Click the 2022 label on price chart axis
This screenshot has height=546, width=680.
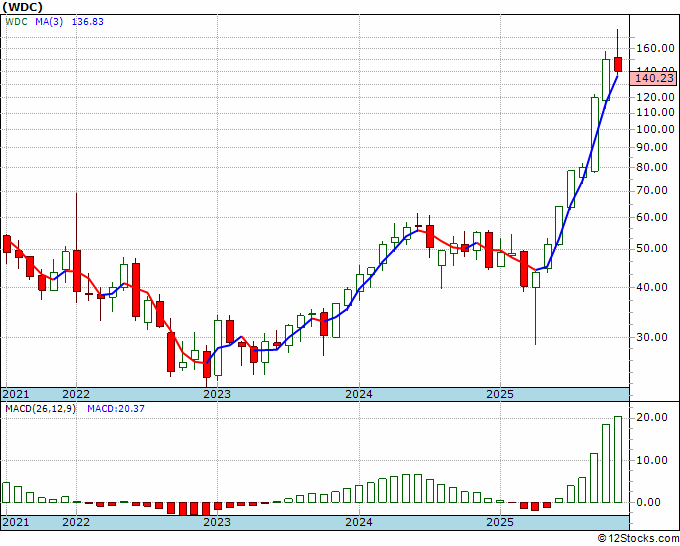[76, 394]
